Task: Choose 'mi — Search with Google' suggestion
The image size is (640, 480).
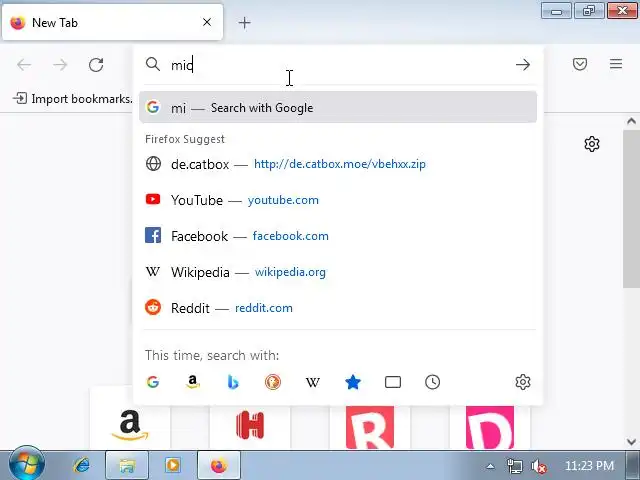Action: coord(338,107)
